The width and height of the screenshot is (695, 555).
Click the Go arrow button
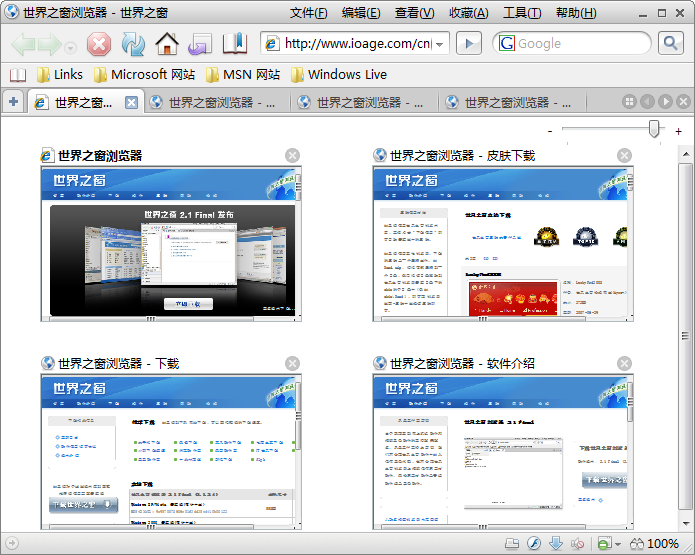[469, 43]
